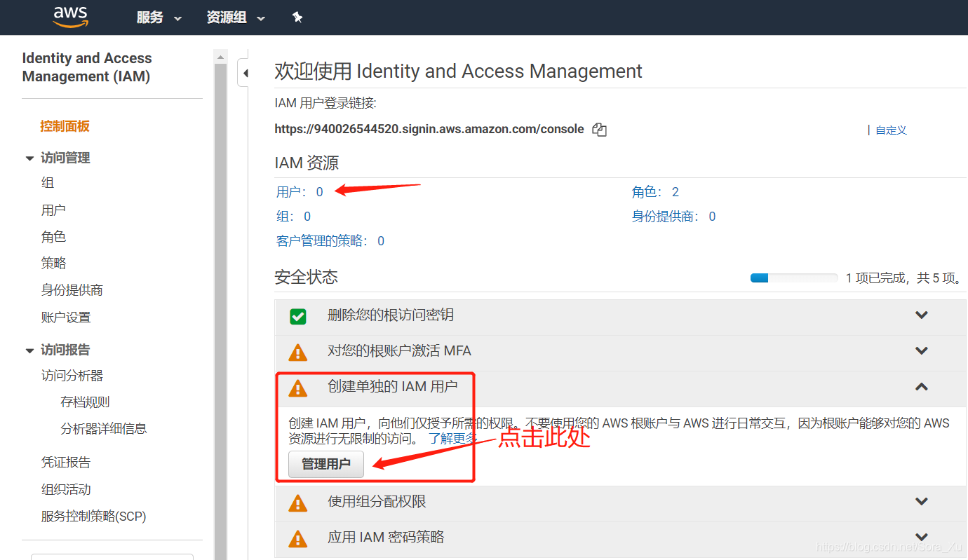968x560 pixels.
Task: Click warning icon for 对您的根账户激活 MFA
Action: [298, 352]
